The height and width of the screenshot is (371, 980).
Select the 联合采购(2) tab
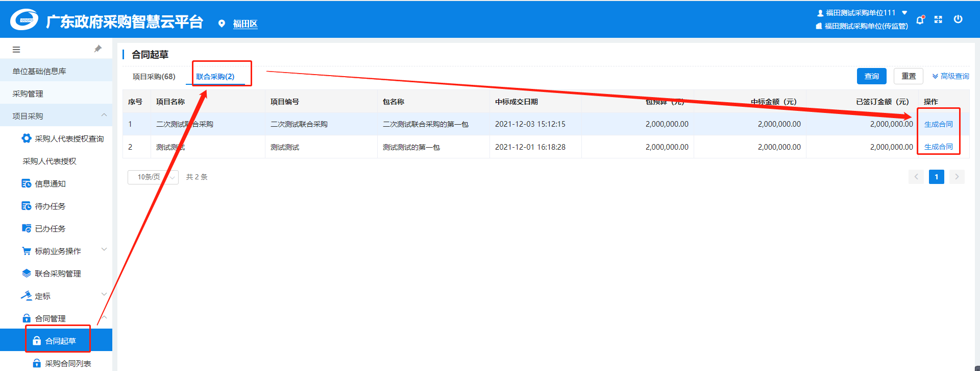pos(215,77)
